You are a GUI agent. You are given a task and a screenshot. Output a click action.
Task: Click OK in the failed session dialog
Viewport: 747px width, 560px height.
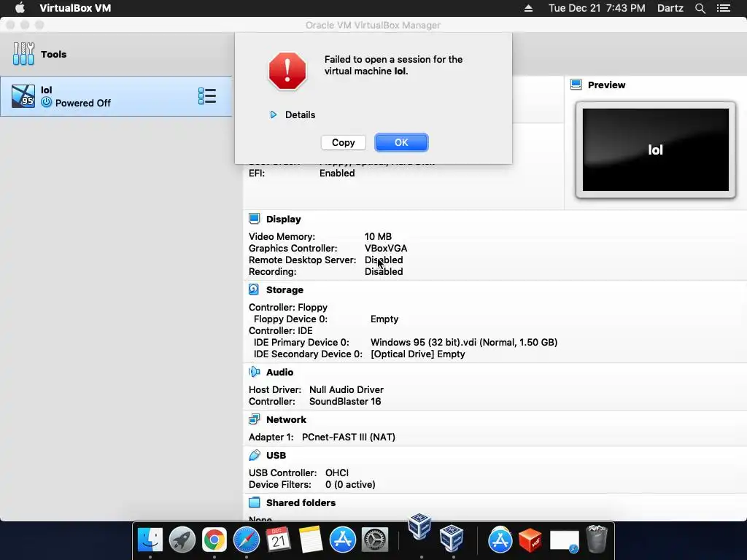tap(401, 142)
